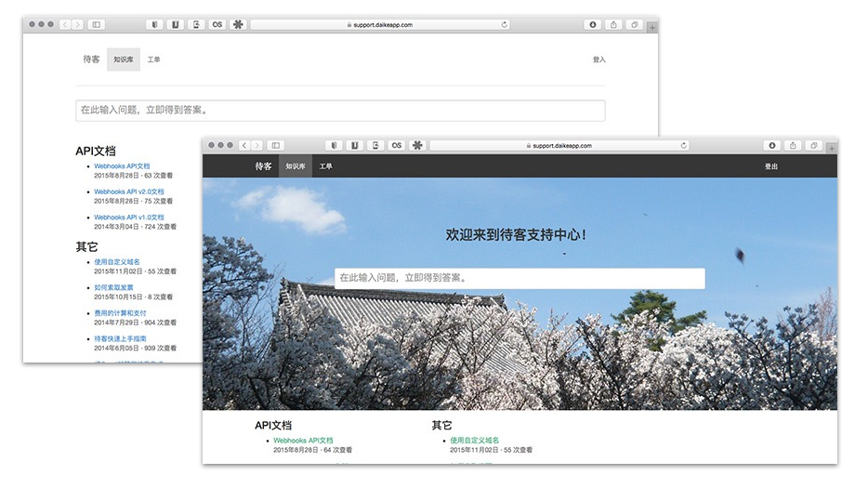Click third extension icon in rear window toolbar
This screenshot has height=488, width=868.
coord(196,24)
